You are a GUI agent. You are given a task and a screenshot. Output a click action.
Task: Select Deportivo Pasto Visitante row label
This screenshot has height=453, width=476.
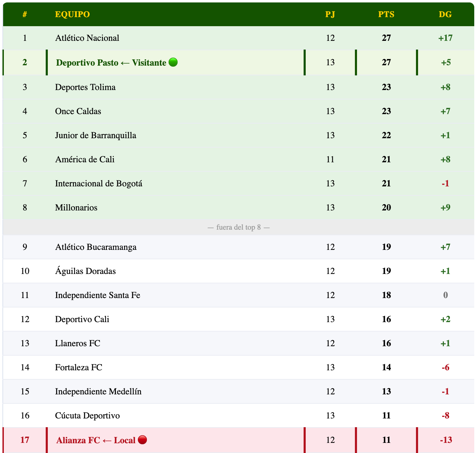(111, 63)
